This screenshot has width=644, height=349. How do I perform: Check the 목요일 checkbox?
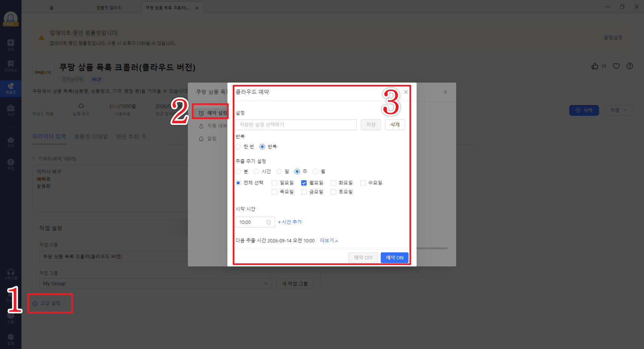pos(274,192)
